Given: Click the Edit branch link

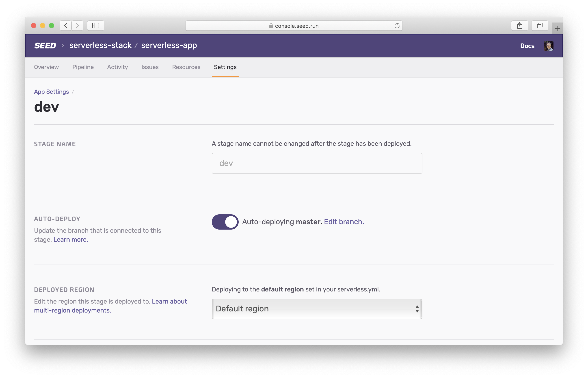Looking at the screenshot, I should coord(344,222).
